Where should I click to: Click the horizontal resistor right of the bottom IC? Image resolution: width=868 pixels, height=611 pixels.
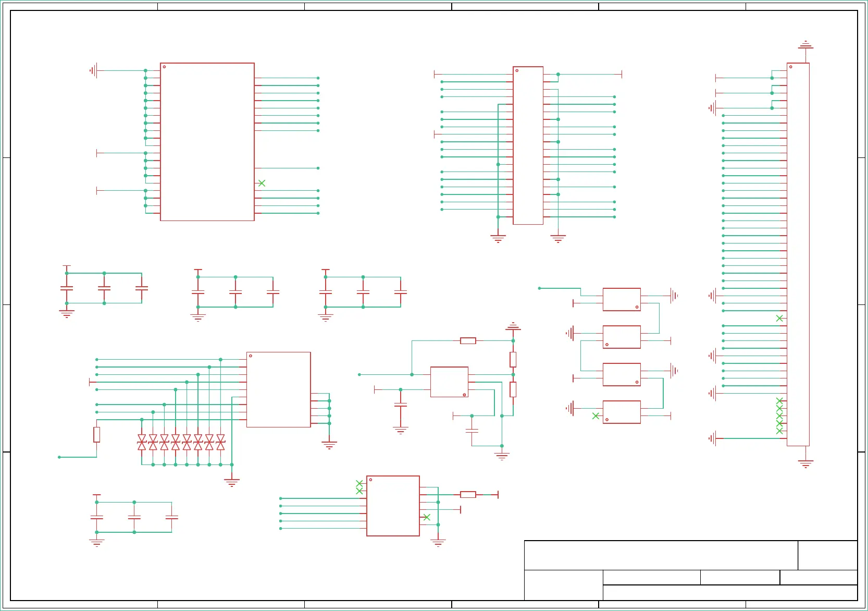[x=468, y=494]
